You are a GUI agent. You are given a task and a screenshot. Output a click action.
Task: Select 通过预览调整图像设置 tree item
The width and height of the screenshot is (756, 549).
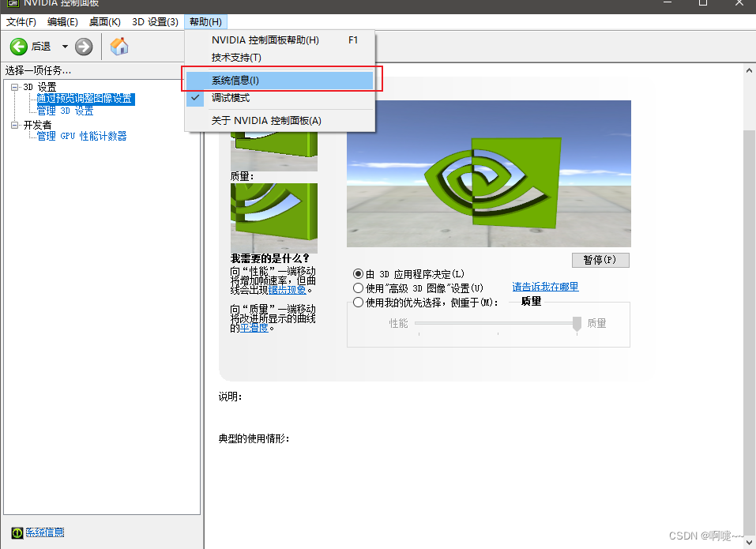85,99
